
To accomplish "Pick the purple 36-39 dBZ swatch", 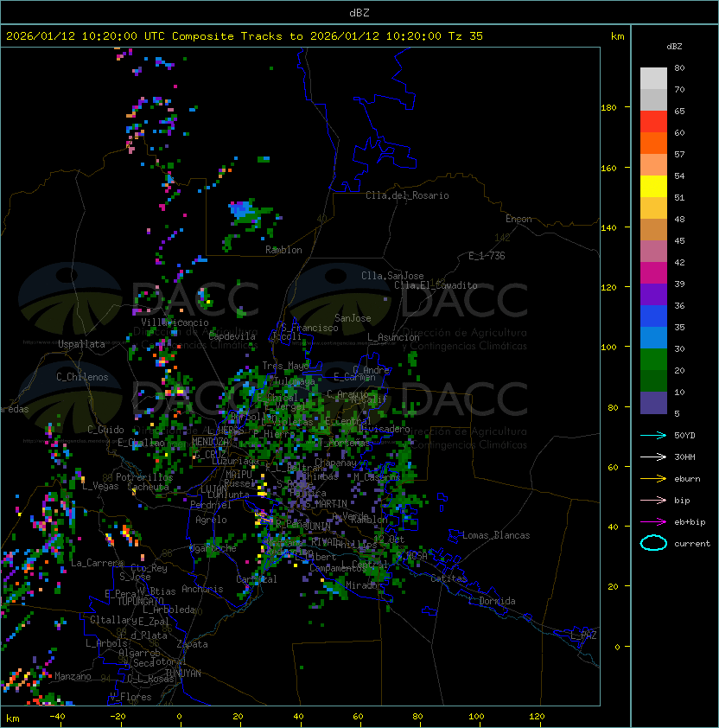I will [x=653, y=294].
